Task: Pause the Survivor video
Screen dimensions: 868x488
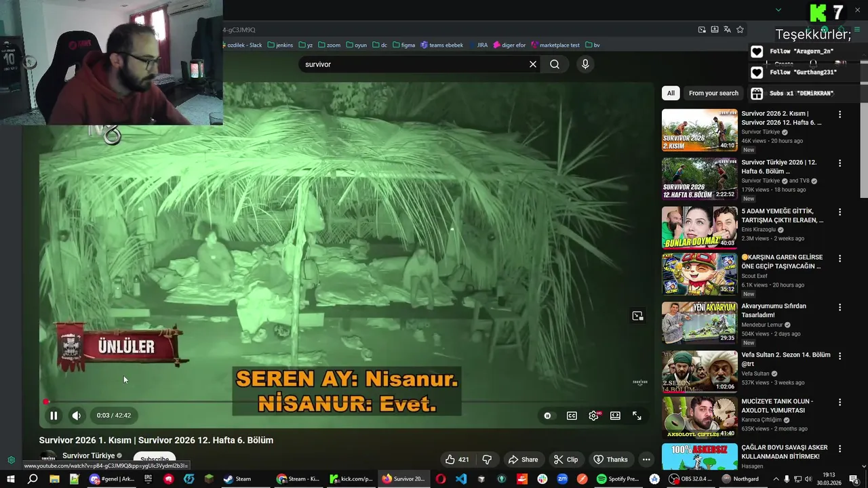Action: tap(54, 415)
